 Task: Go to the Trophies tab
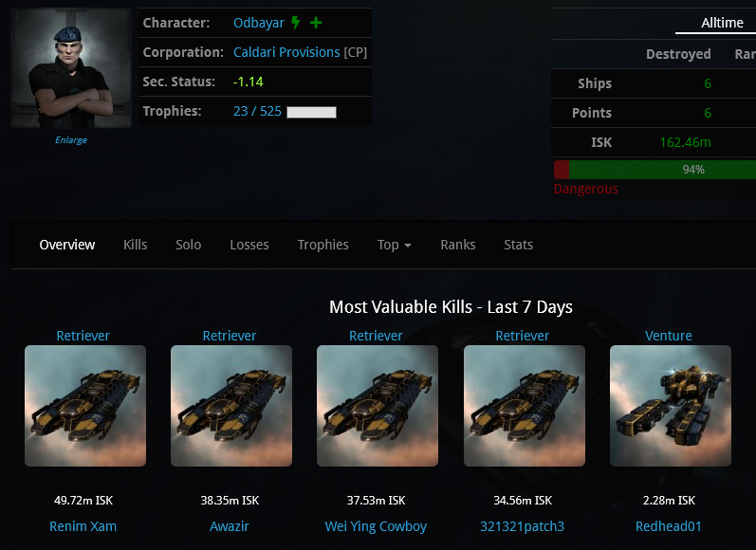[323, 245]
